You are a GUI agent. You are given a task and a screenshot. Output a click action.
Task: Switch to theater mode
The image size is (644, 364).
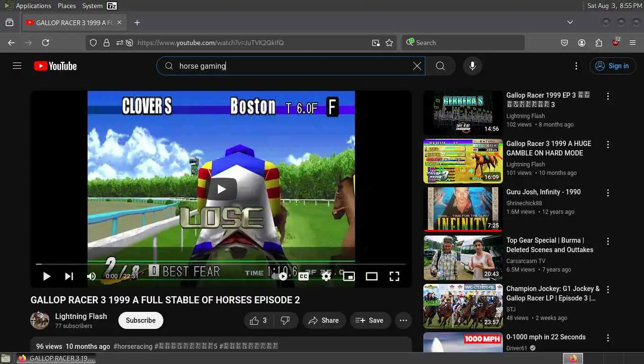tap(372, 276)
